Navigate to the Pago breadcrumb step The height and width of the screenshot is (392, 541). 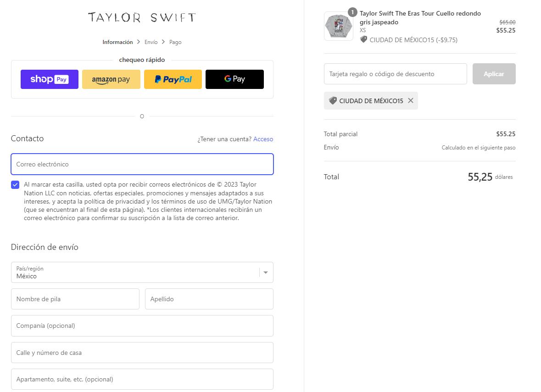tap(175, 42)
